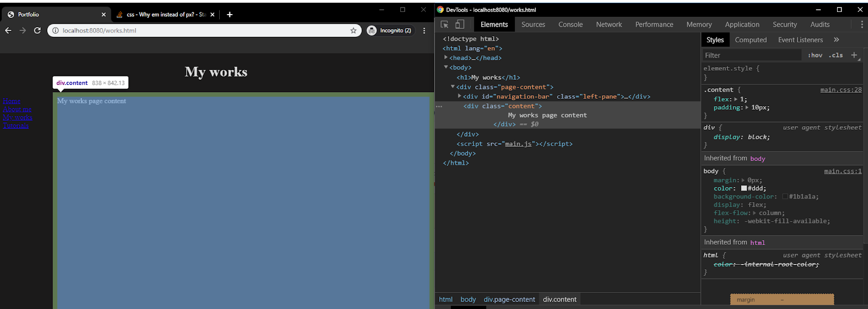Expand the head element node
The image size is (868, 309).
tap(446, 57)
